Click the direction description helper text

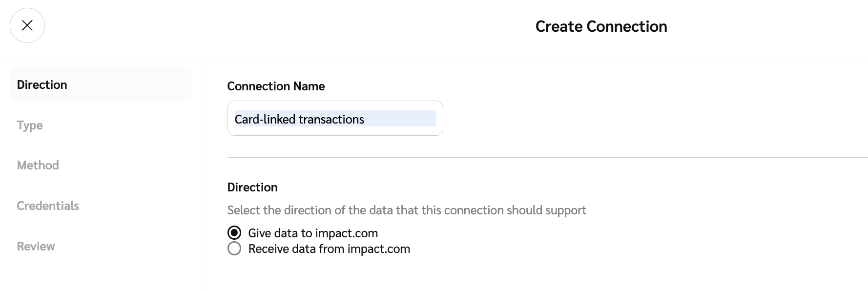click(407, 210)
